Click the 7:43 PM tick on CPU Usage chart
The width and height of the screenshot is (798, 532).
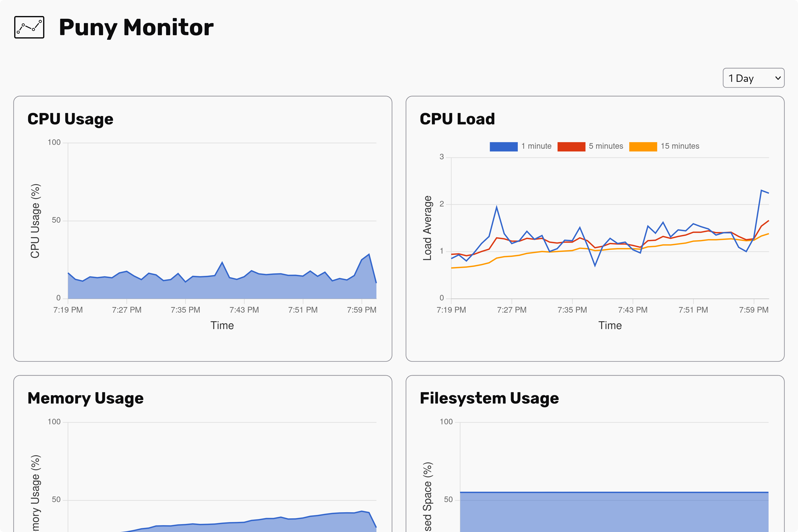[244, 310]
